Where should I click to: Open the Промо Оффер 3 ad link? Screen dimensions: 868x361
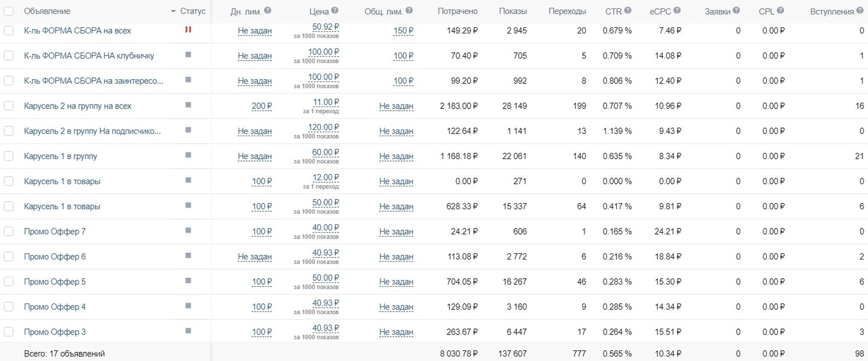point(55,332)
